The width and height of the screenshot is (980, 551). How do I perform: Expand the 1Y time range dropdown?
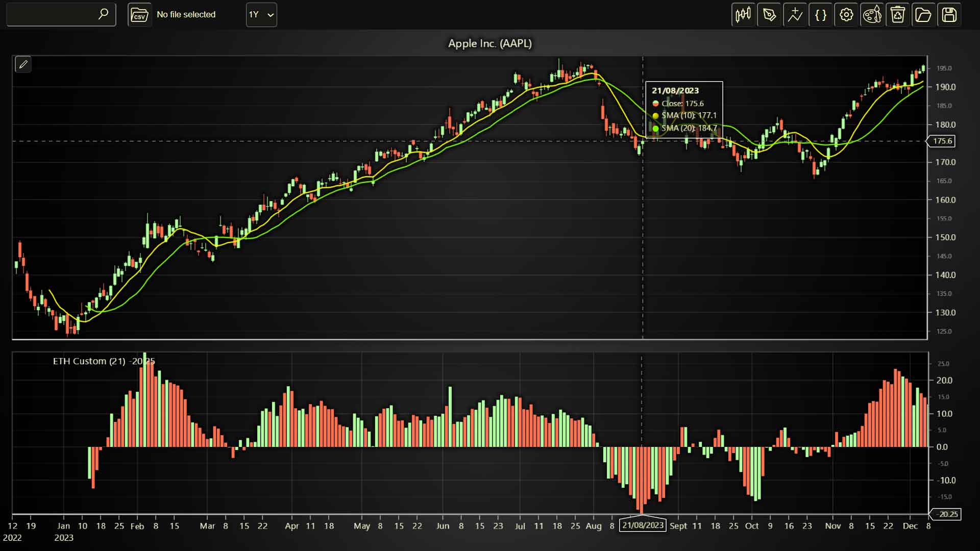tap(261, 15)
